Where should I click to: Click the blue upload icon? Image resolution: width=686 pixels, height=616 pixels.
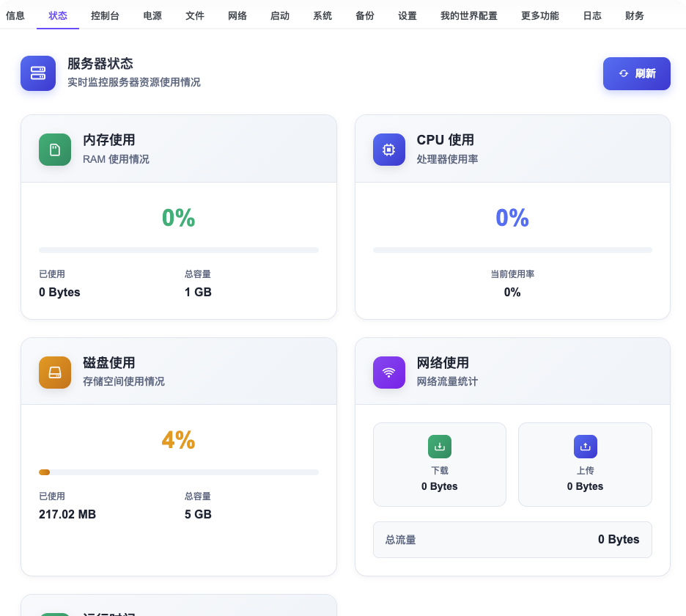click(585, 447)
